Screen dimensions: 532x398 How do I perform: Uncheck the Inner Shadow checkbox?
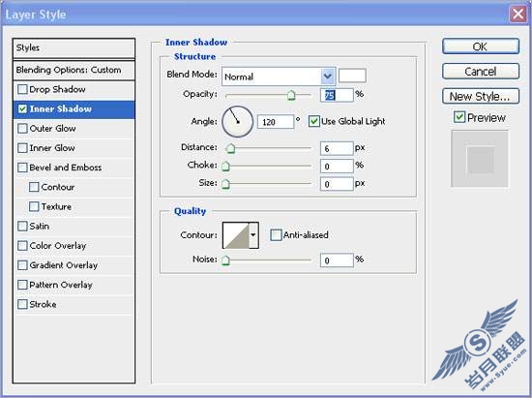click(22, 108)
